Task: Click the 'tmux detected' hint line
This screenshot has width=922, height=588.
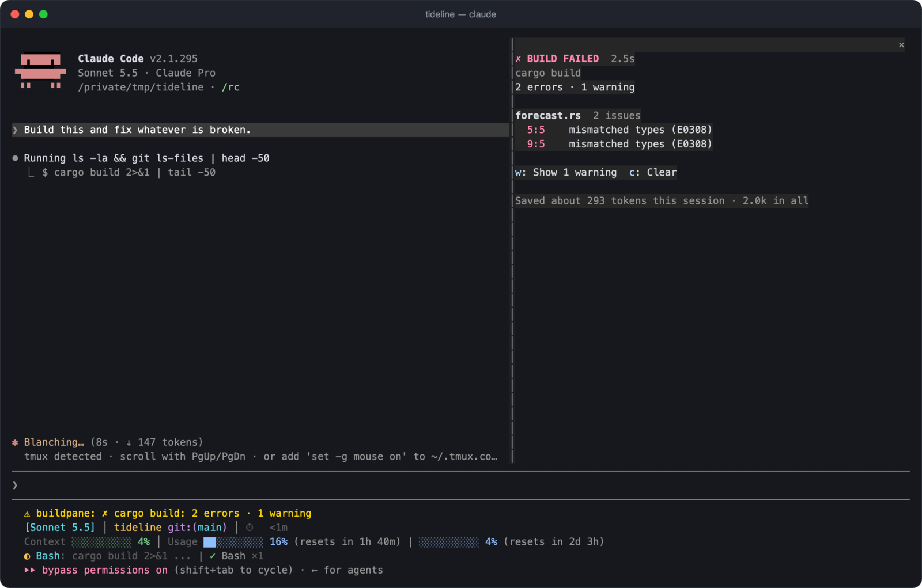Action: pyautogui.click(x=260, y=457)
